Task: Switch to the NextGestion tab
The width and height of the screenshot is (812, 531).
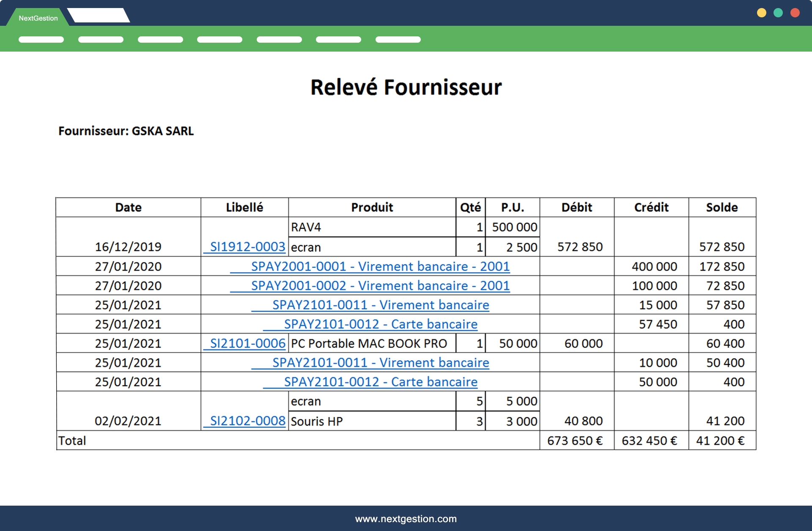Action: [x=38, y=18]
